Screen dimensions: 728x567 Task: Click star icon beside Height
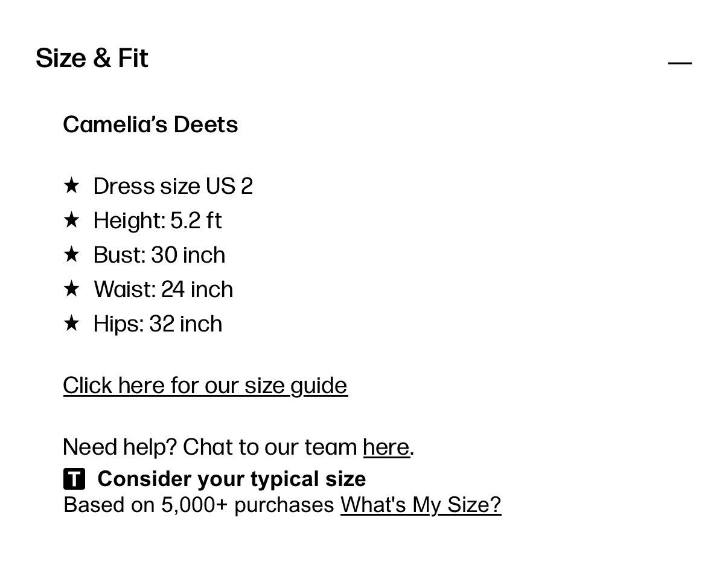point(71,220)
